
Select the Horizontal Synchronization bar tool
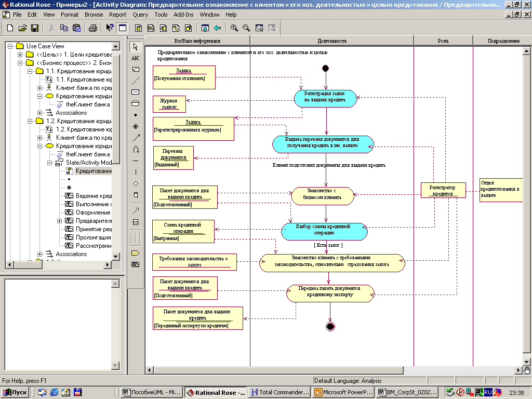[136, 161]
